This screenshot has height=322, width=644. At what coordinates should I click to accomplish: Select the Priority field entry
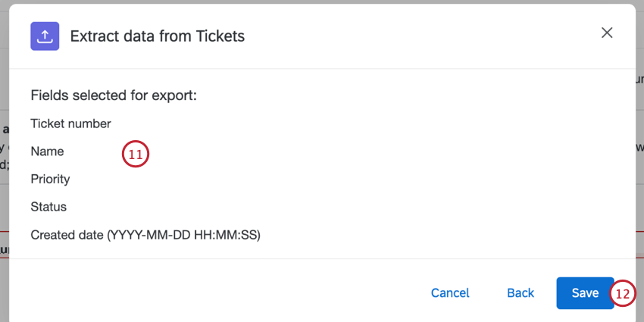pyautogui.click(x=50, y=179)
